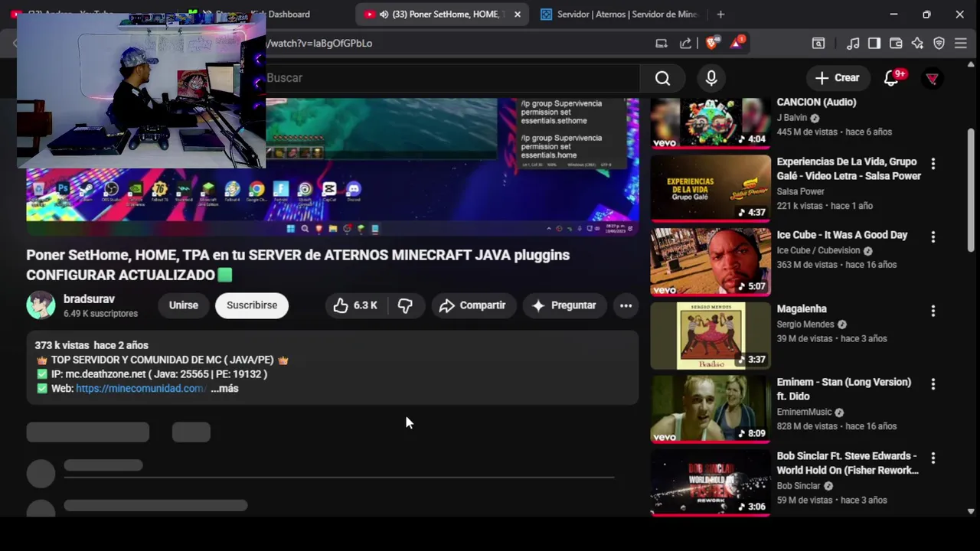Open options menu for Bob Sinclar video
The image size is (980, 551).
933,458
